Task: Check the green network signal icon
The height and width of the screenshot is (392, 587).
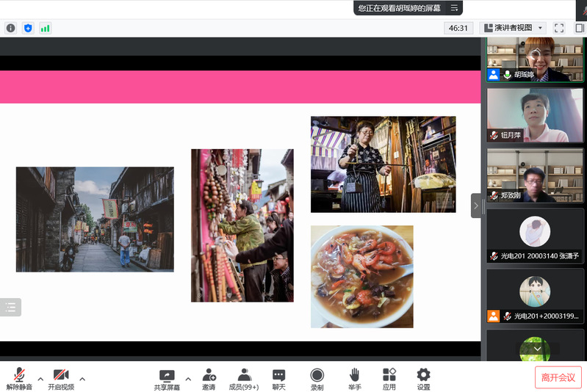Action: click(46, 28)
